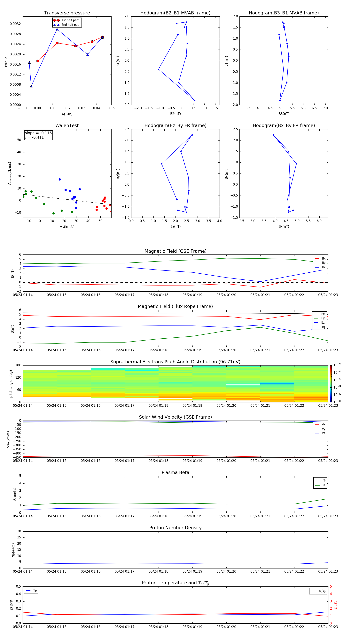351x644 pixels.
Task: Click the 180 tick on pitch angle axis
Action: click(x=18, y=365)
